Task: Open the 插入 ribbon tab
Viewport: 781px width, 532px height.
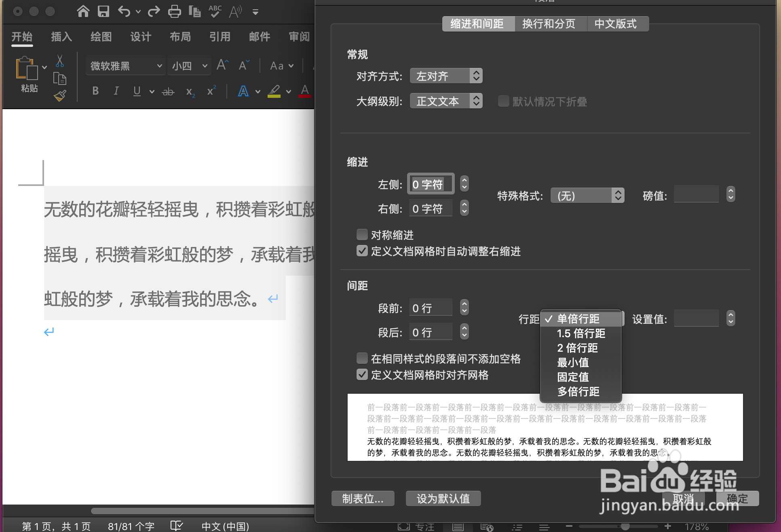Action: [61, 37]
